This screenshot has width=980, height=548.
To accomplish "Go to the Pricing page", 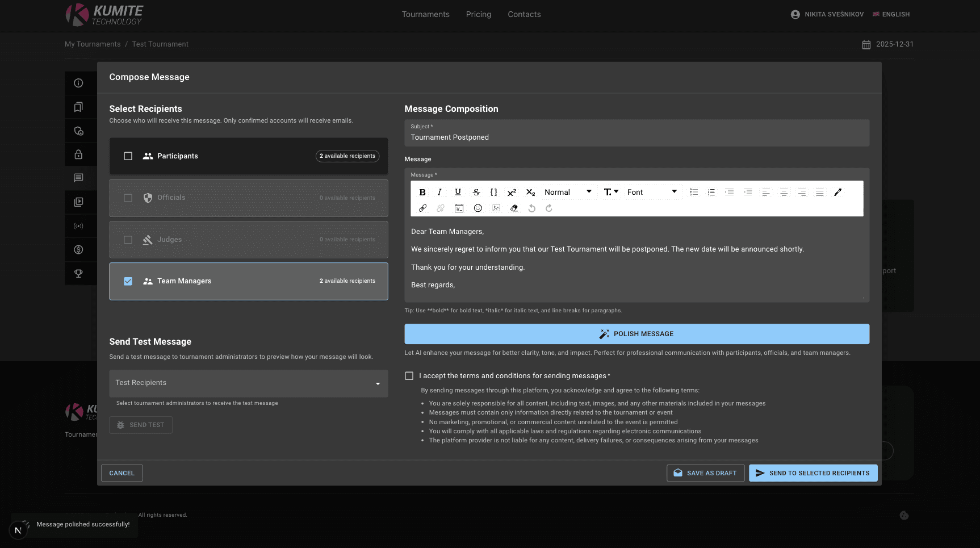I will (x=479, y=14).
